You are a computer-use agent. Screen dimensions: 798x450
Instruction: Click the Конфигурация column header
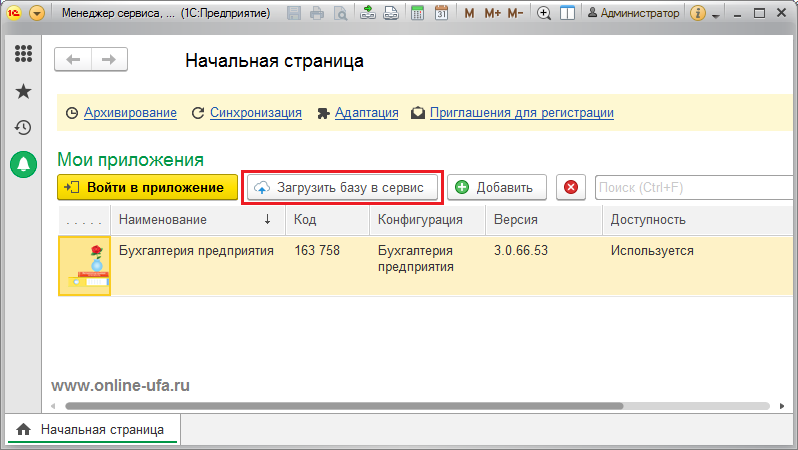point(427,220)
